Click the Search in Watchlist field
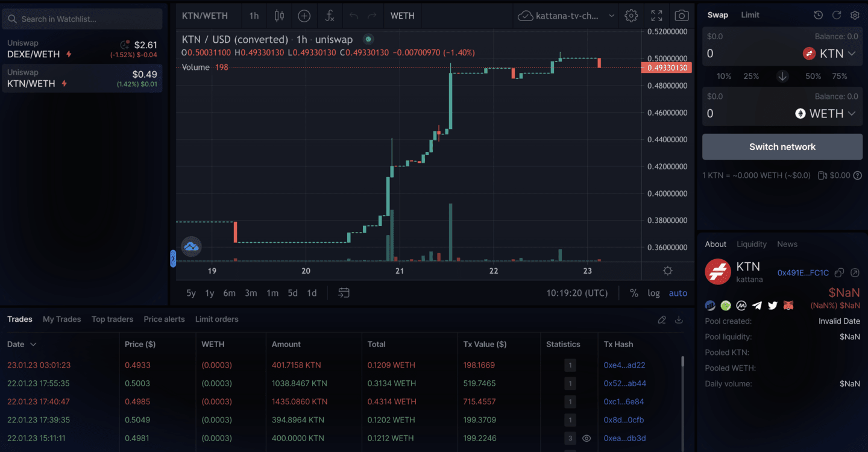868x452 pixels. coord(82,19)
